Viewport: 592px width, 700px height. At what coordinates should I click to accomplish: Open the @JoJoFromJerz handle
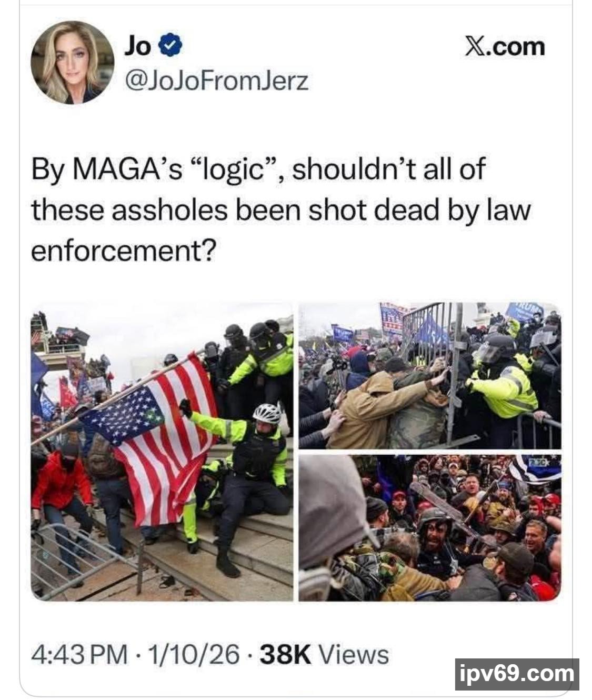[216, 81]
